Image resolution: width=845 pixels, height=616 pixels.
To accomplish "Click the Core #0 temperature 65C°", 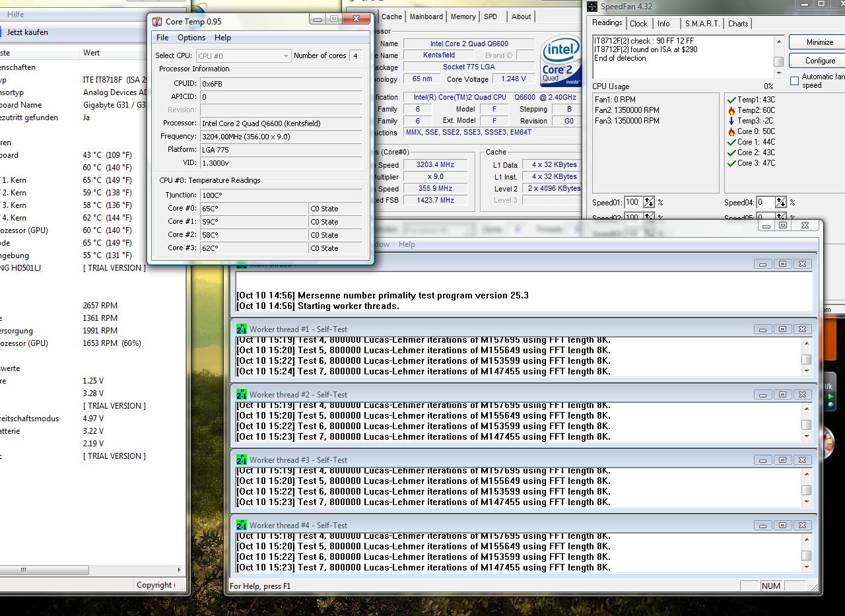I will click(253, 209).
